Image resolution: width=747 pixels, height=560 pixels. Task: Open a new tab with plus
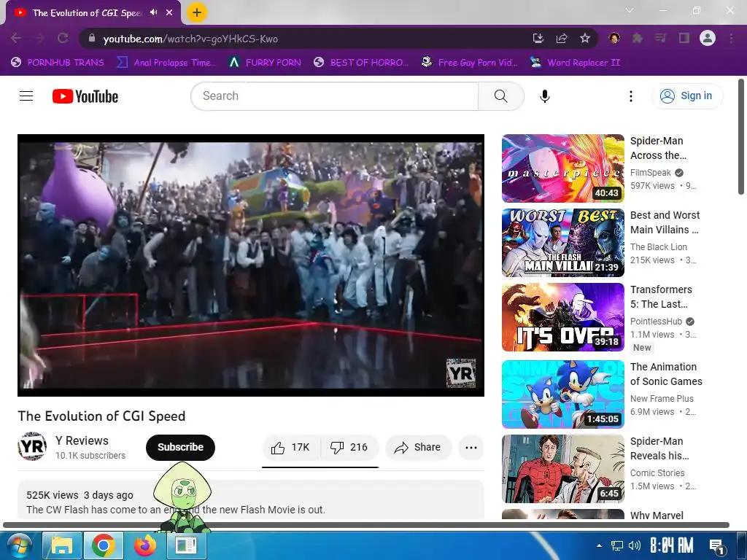(197, 12)
